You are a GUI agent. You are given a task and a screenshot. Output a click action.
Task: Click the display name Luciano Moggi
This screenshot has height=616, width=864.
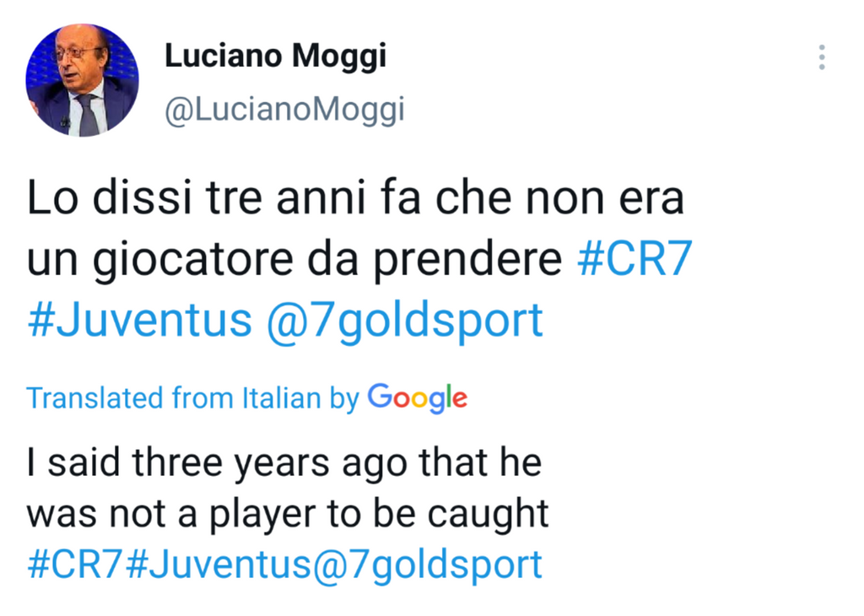275,57
